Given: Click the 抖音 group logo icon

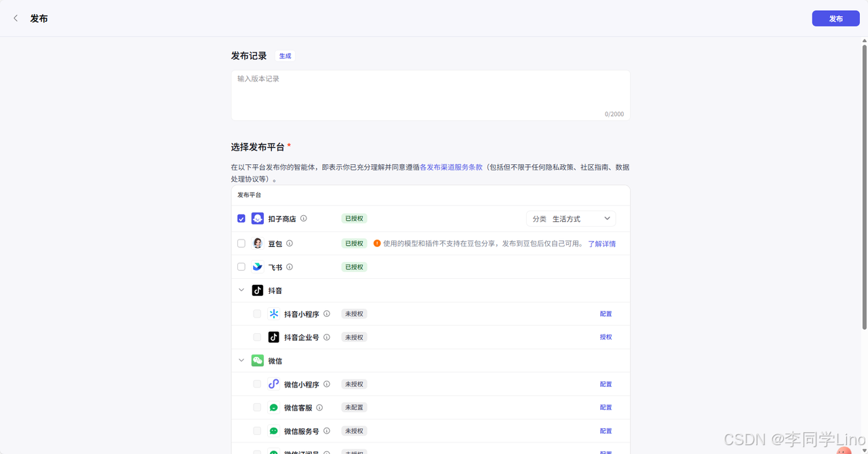Looking at the screenshot, I should pyautogui.click(x=258, y=290).
